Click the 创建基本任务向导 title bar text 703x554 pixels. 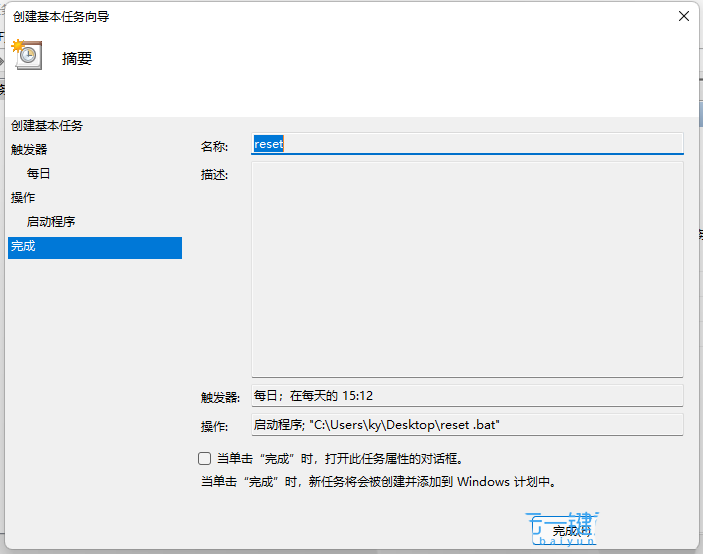61,17
